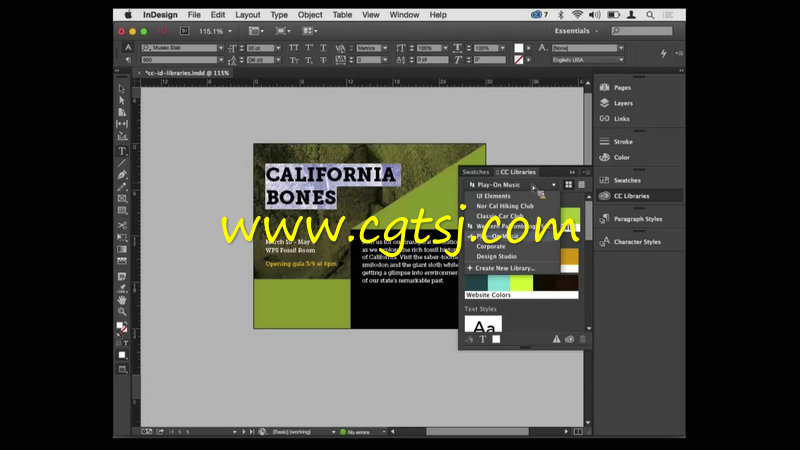Select the Selection tool arrow
This screenshot has width=800, height=450.
[121, 88]
